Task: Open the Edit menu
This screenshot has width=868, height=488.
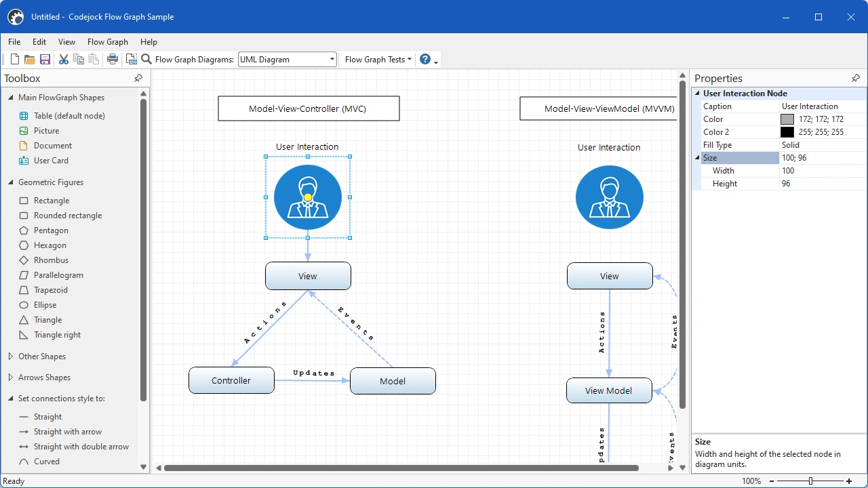Action: [39, 42]
